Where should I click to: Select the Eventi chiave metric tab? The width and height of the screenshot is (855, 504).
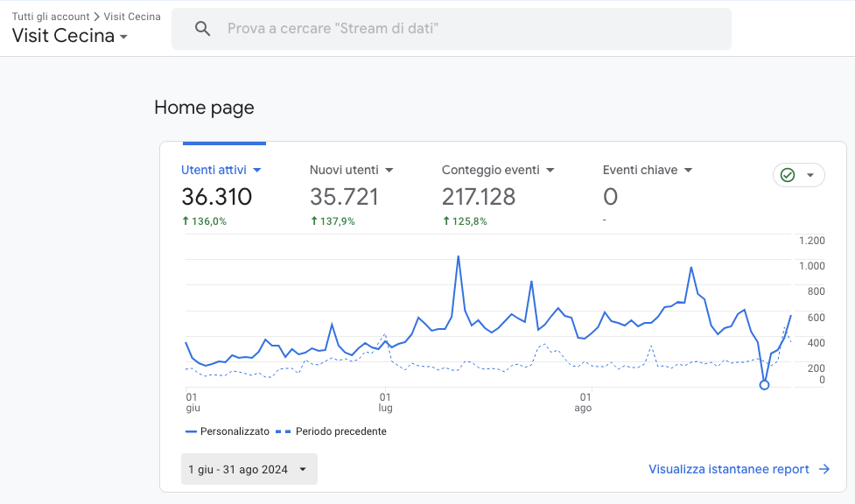648,195
